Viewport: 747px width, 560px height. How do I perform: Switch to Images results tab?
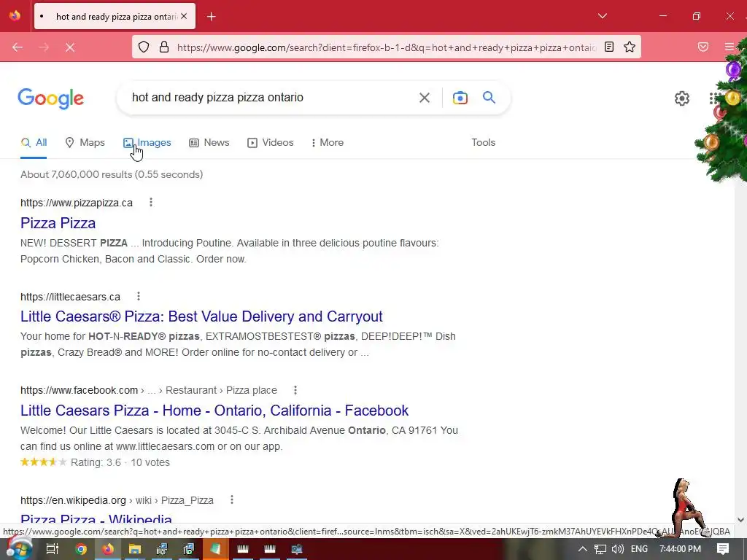tap(147, 142)
